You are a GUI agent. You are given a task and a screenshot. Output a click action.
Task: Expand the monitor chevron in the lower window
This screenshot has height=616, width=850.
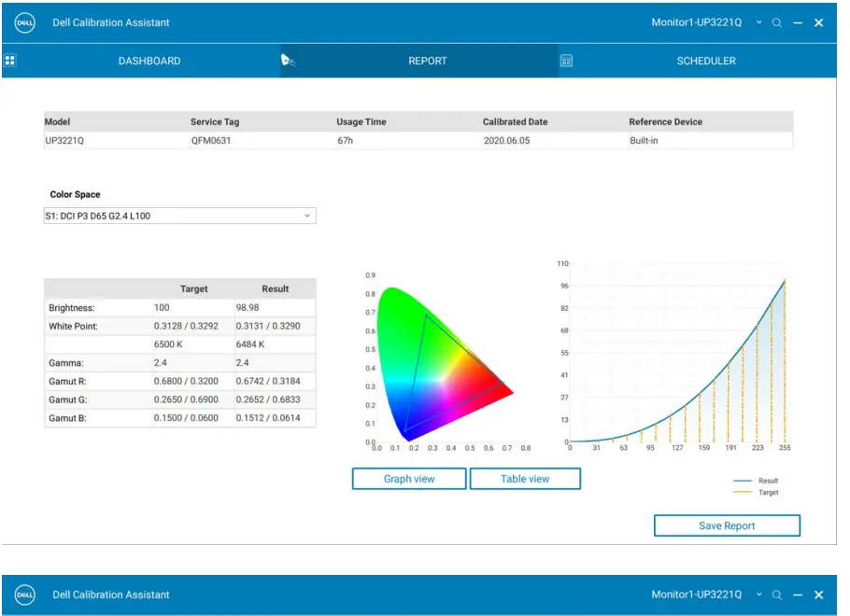click(x=759, y=595)
